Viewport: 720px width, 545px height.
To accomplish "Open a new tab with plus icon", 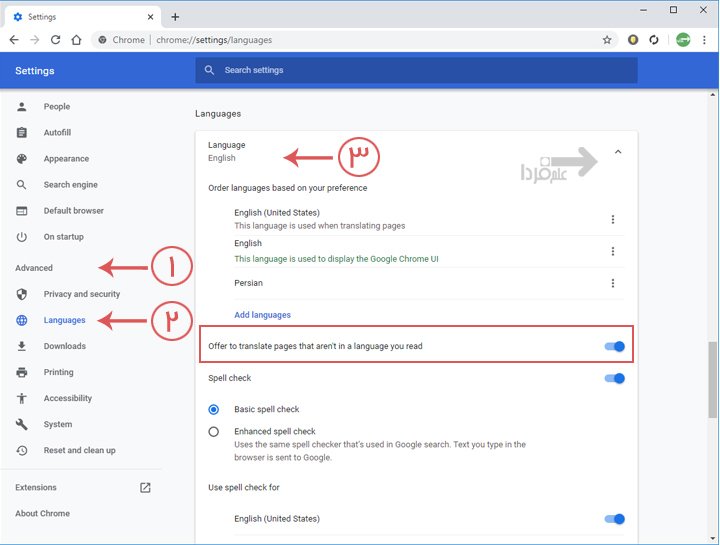I will point(175,17).
